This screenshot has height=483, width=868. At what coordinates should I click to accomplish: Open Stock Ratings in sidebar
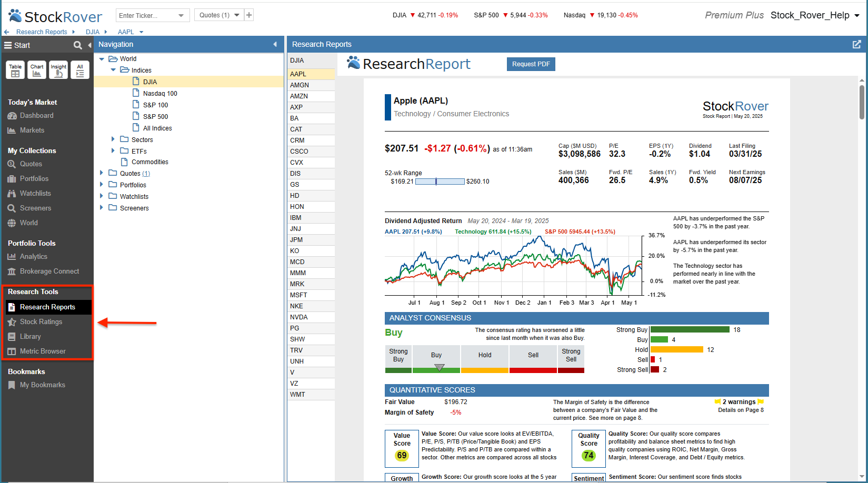(x=41, y=322)
